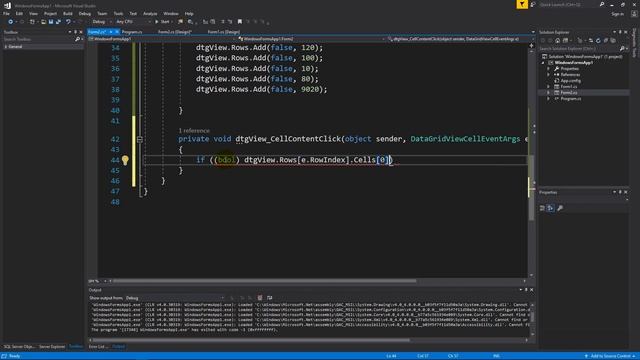Click the Find in Files toolbar icon

[190, 22]
